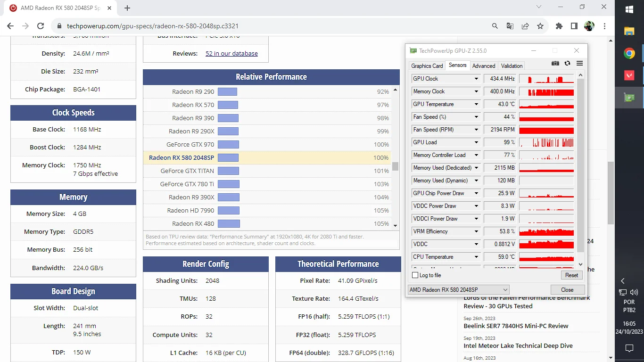Click the GPU Clock 434.4 MHz value
This screenshot has height=362, width=644.
500,79
